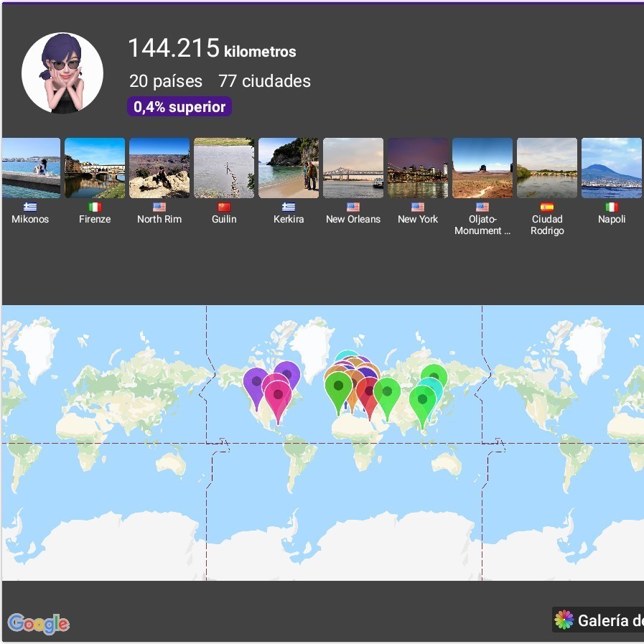Click the Spanish flag above Ciudad Rodrigo
Image resolution: width=644 pixels, height=644 pixels.
547,207
